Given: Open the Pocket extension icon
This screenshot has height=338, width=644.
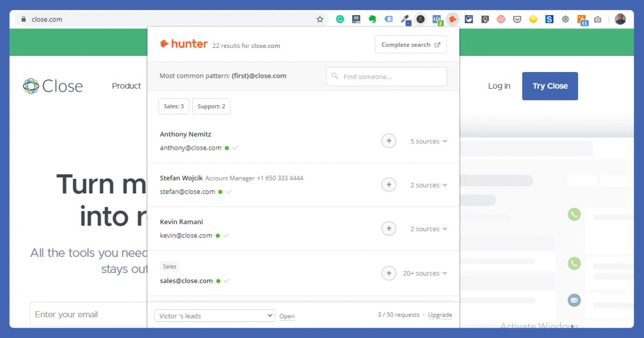Looking at the screenshot, I should tap(517, 19).
